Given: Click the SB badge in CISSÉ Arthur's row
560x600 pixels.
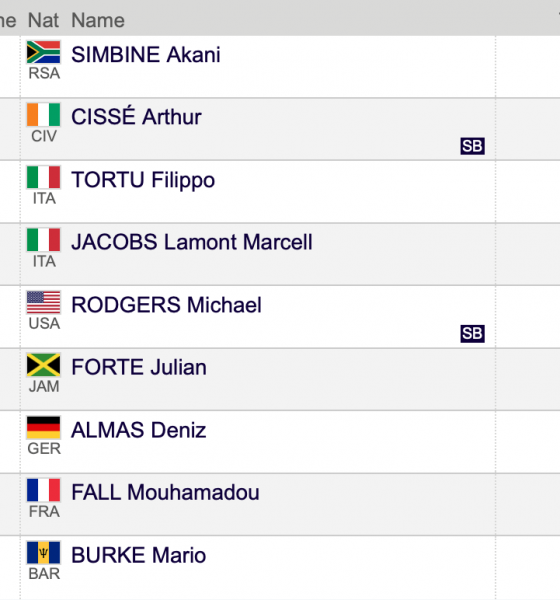Looking at the screenshot, I should pyautogui.click(x=472, y=146).
